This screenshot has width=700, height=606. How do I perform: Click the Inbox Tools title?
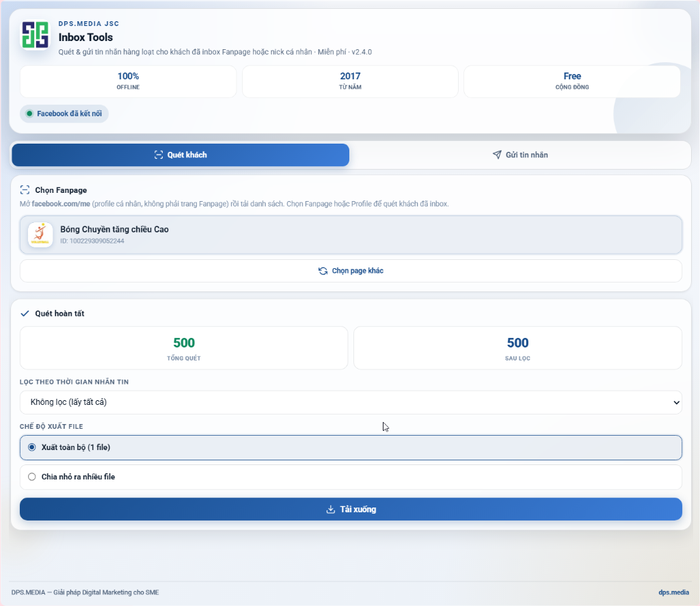(x=85, y=37)
